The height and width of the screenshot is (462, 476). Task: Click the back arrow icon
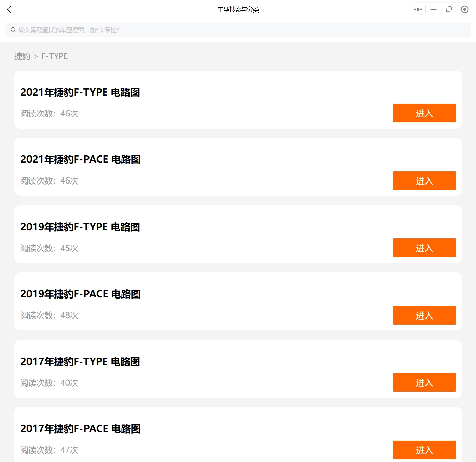9,9
